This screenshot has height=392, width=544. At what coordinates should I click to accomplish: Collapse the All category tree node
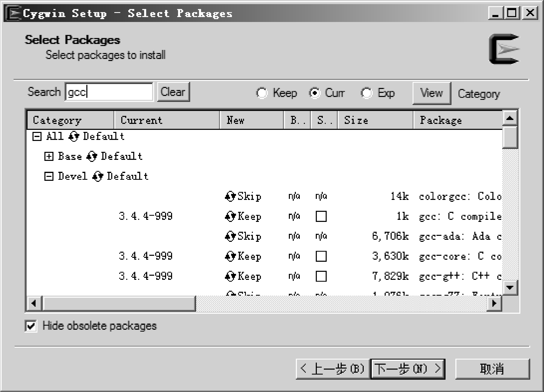point(37,137)
